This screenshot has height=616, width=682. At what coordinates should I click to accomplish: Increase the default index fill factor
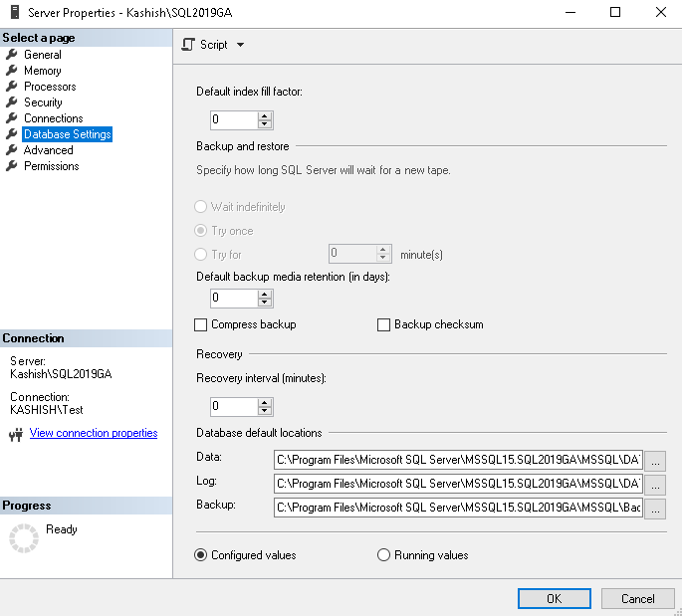click(x=265, y=115)
